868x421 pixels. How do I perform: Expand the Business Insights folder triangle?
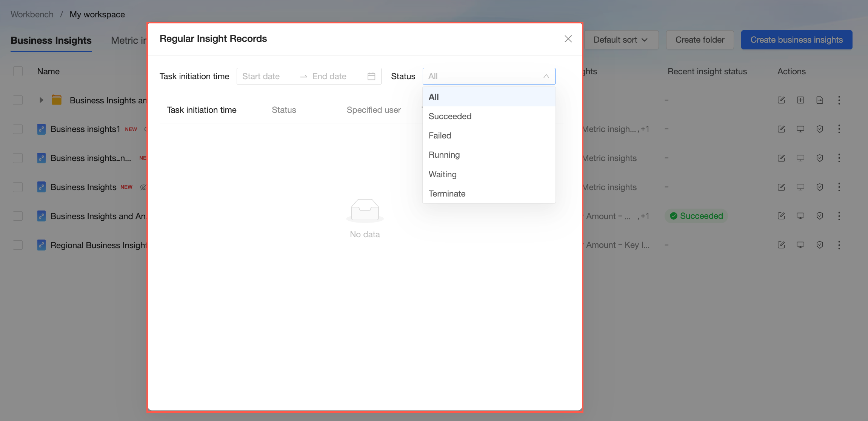point(42,100)
